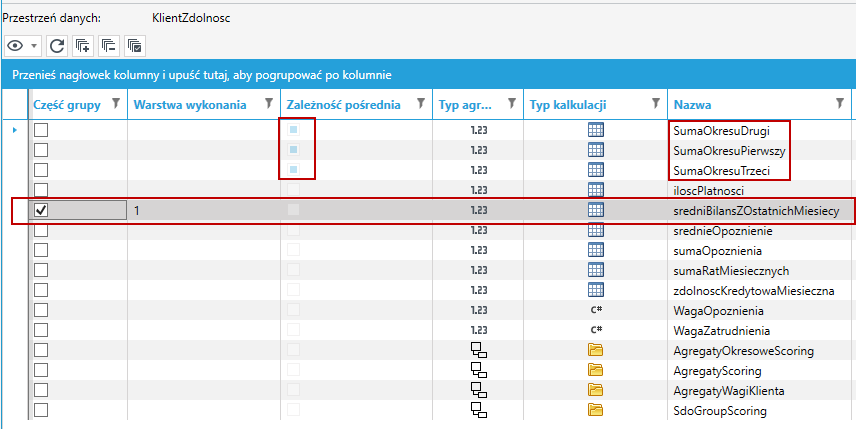Check Część grupy for srednieOpoznienie
The width and height of the screenshot is (856, 429).
coord(41,230)
